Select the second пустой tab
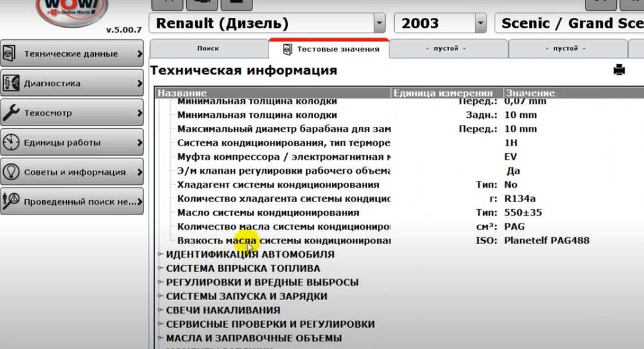Screen dimensions: 644x349 [x=568, y=48]
